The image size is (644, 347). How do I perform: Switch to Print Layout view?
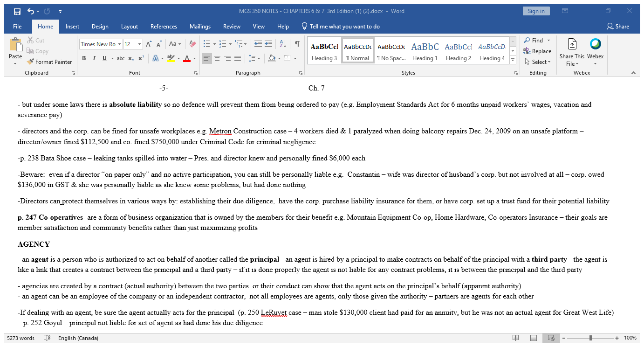tap(533, 338)
